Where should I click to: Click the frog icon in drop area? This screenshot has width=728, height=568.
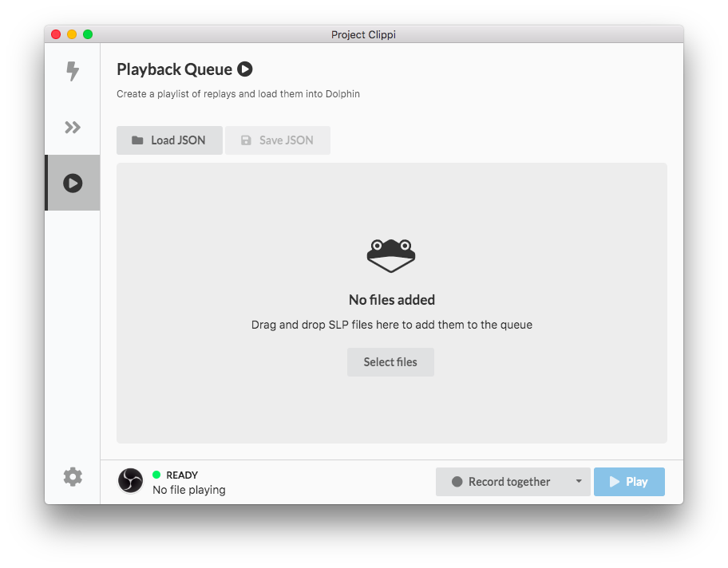pos(391,255)
